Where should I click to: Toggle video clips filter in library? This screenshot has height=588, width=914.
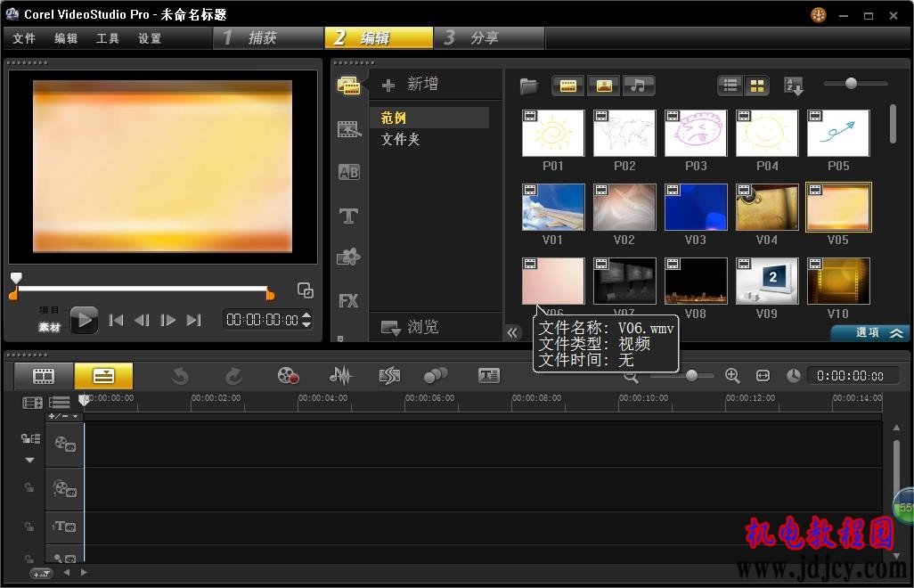(x=567, y=86)
